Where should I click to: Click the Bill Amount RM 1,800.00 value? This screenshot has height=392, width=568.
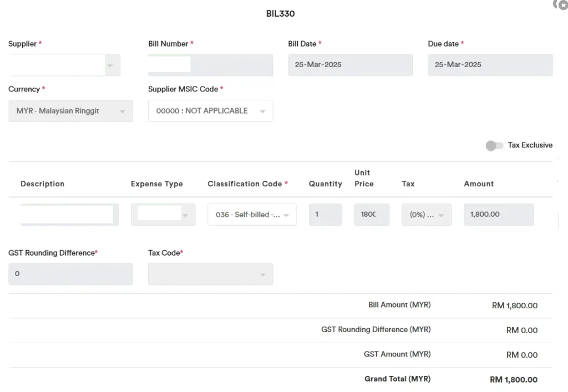tap(514, 306)
